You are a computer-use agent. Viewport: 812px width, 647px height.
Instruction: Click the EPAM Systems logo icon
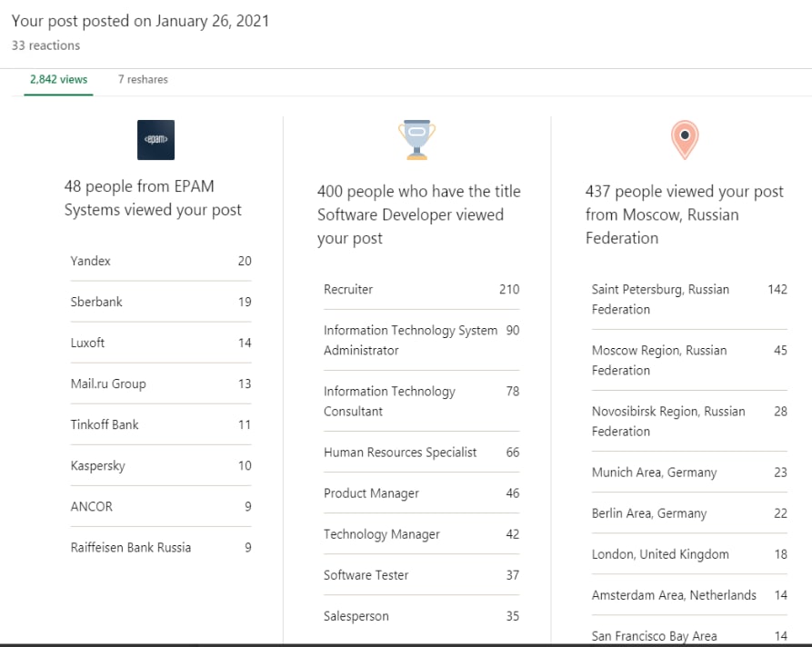(155, 140)
